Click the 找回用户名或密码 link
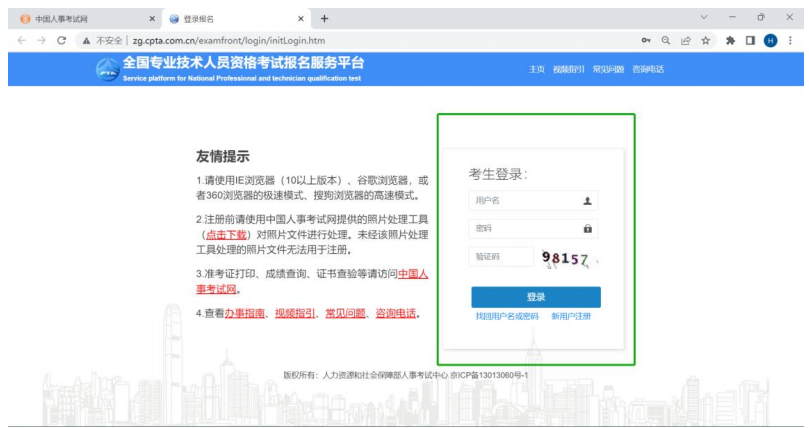Viewport: 809px width, 428px height. [x=507, y=316]
